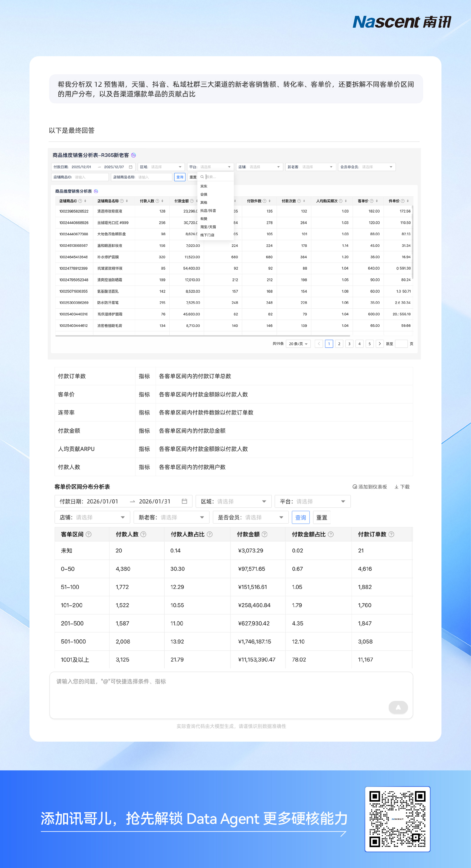This screenshot has height=868, width=471.
Task: Click help icon beside 客单区间 header
Action: coord(89,534)
